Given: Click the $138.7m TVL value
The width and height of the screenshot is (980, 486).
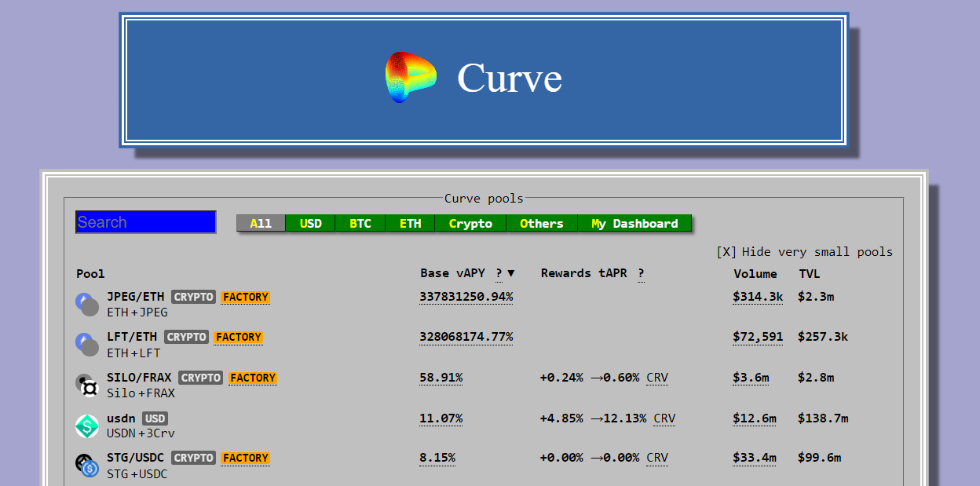Looking at the screenshot, I should coord(823,418).
